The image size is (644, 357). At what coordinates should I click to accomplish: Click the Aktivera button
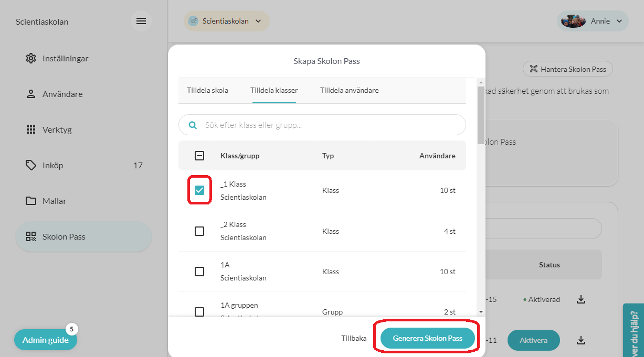pyautogui.click(x=534, y=340)
